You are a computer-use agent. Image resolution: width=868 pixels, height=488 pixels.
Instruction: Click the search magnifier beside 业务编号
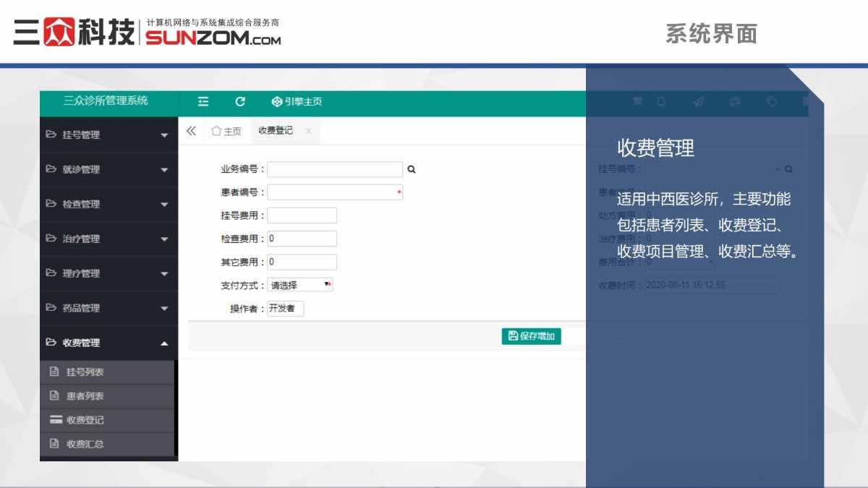point(411,168)
